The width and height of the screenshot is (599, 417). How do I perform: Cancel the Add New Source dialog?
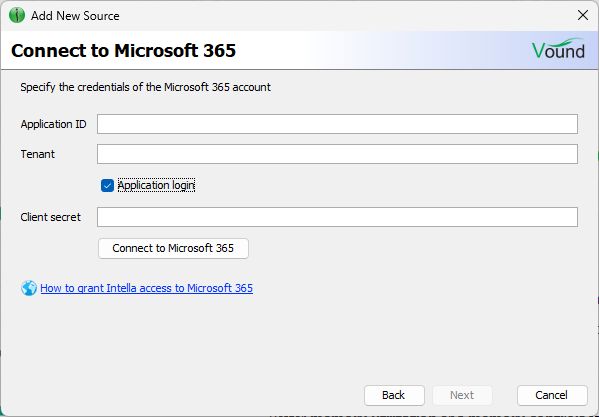552,395
